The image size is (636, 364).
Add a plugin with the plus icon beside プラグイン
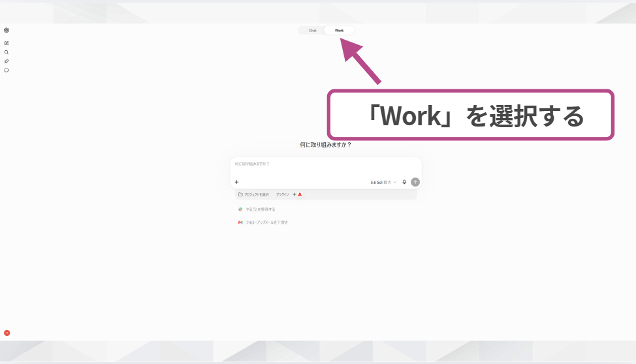click(x=294, y=194)
